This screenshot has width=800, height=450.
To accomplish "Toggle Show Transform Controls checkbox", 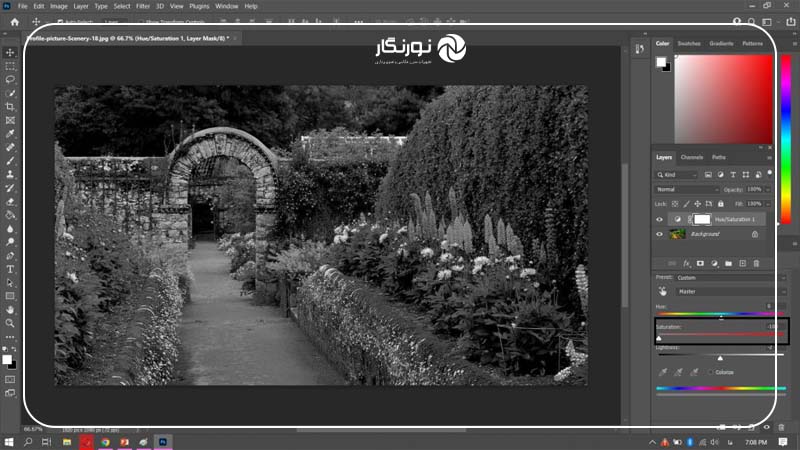I will click(x=141, y=22).
